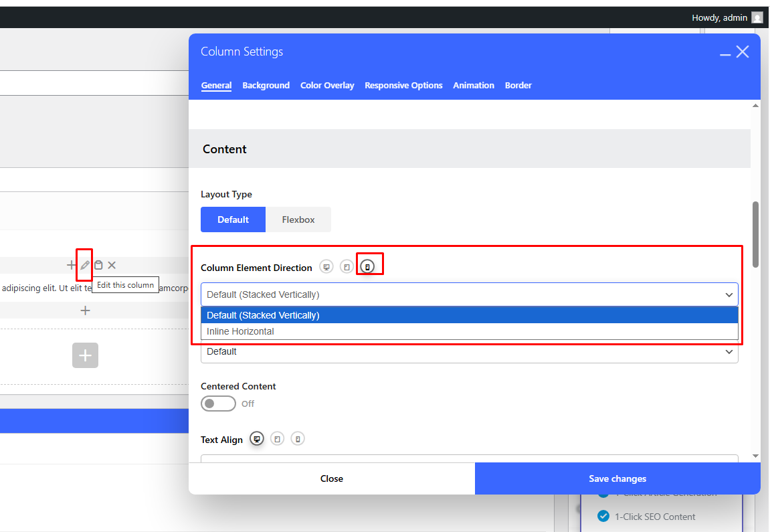Delete the column with the X icon

click(112, 265)
